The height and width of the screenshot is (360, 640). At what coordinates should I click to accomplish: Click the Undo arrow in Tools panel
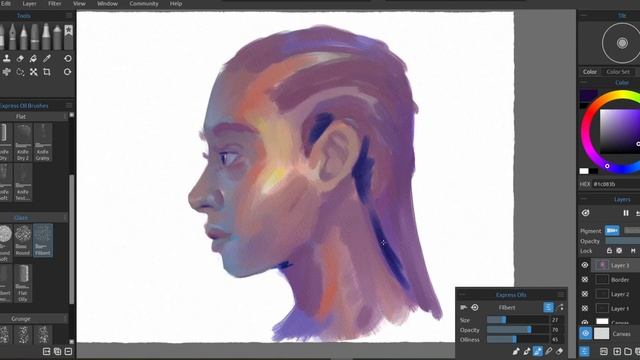(68, 58)
